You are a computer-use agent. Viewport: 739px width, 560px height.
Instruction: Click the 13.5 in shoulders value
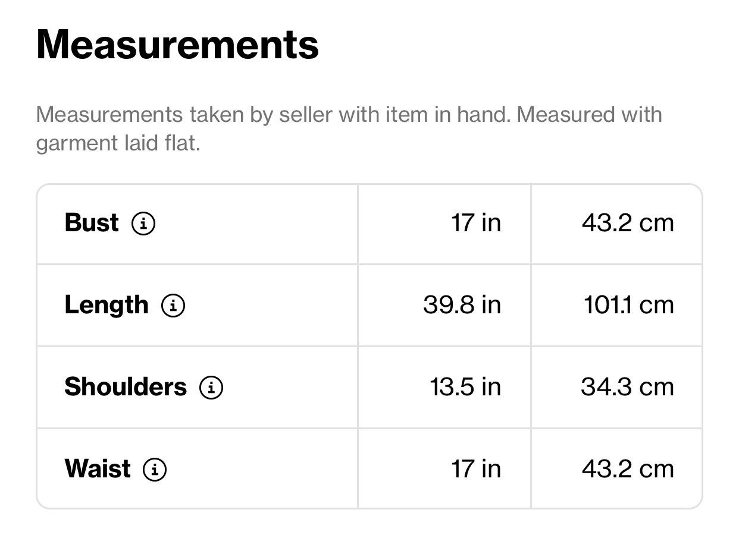465,387
